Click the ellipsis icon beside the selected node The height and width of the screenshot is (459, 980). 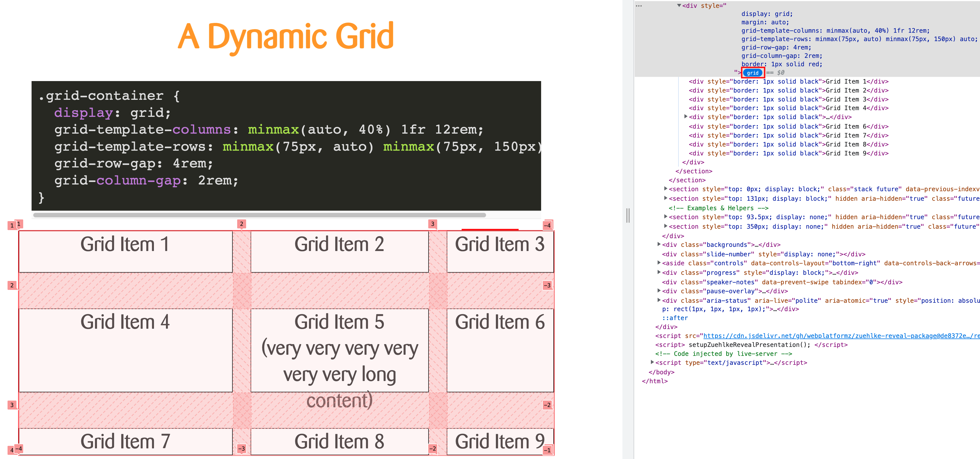pyautogui.click(x=639, y=6)
